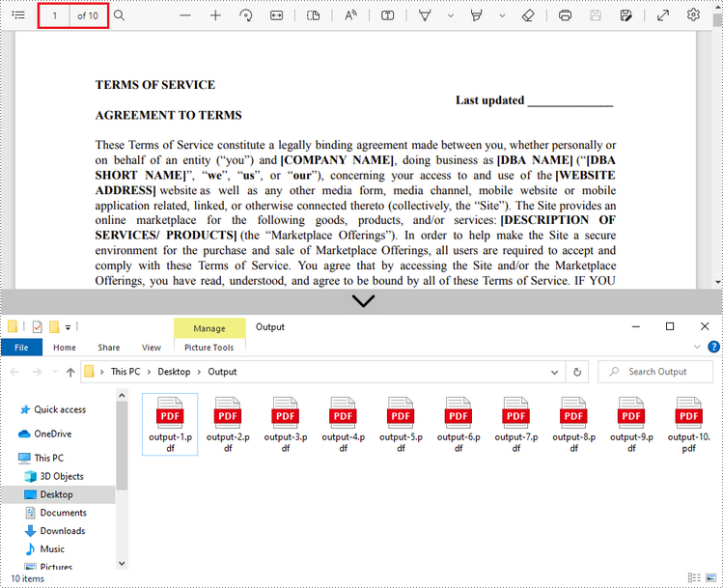Switch to details view icon

point(694,577)
